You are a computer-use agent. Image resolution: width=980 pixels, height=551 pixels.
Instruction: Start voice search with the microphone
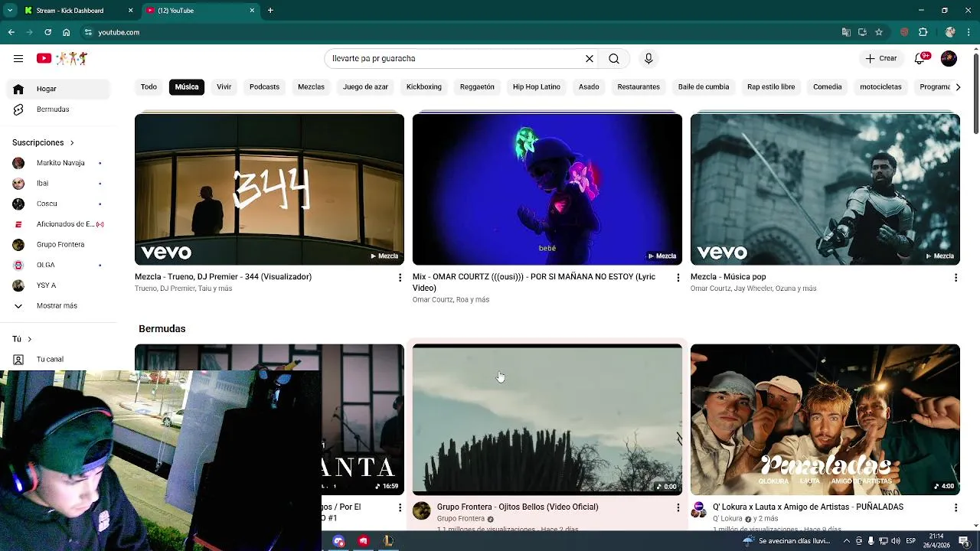pos(648,58)
